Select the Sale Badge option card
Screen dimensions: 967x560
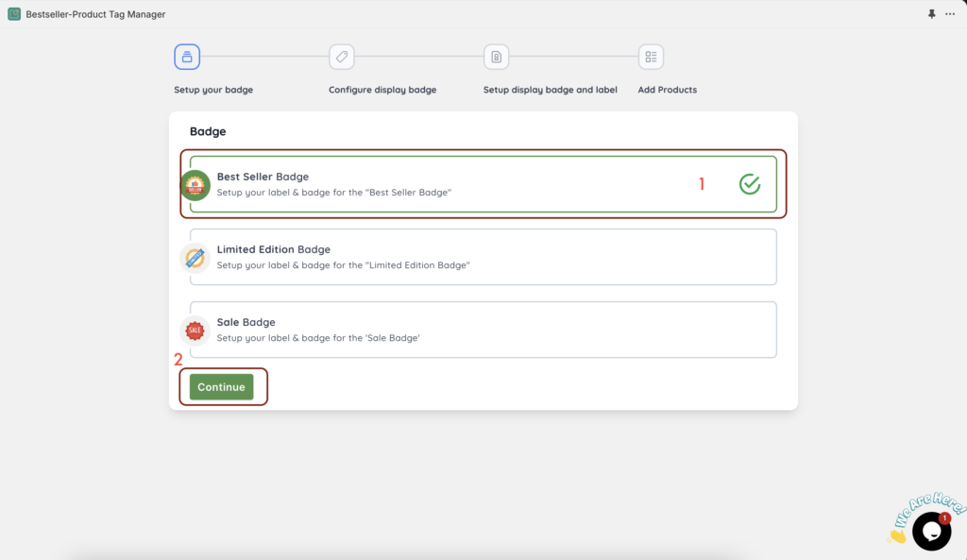pos(483,330)
